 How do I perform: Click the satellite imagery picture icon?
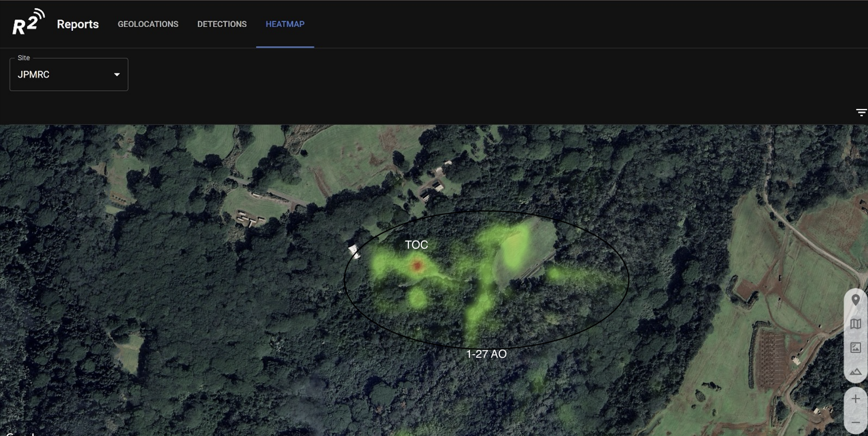point(856,347)
